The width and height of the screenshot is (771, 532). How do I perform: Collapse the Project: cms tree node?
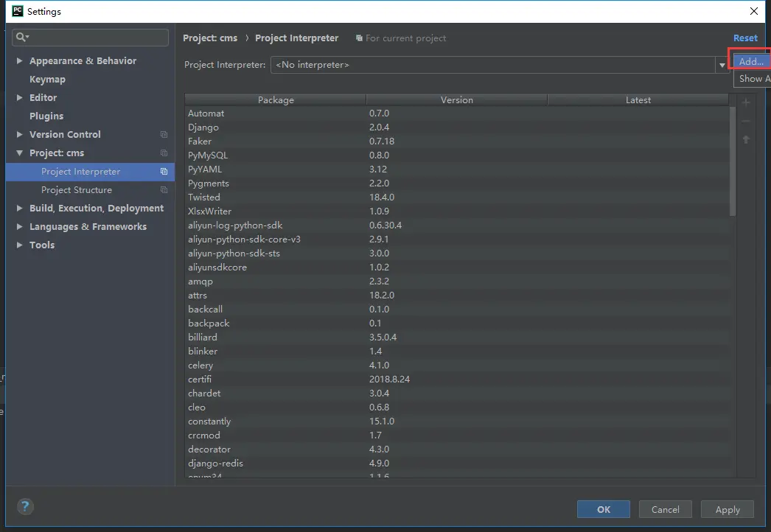coord(19,153)
